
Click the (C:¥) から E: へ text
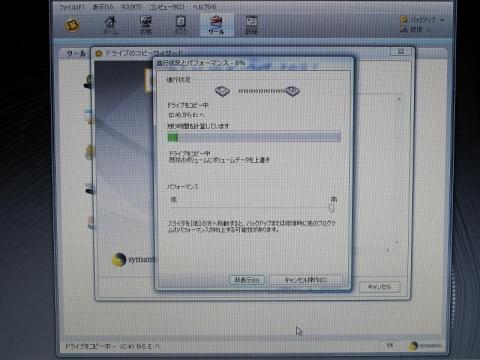tap(186, 115)
